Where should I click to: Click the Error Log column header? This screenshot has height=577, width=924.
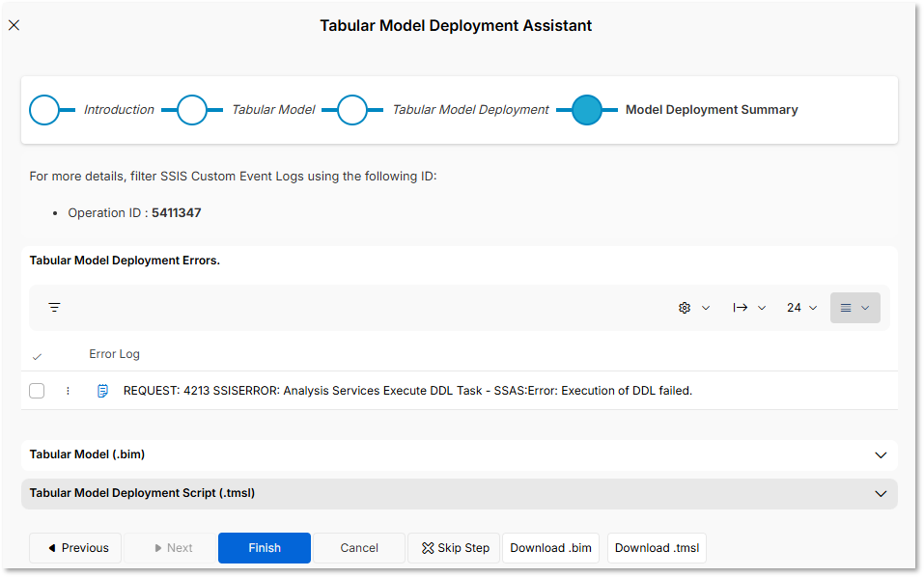tap(114, 354)
